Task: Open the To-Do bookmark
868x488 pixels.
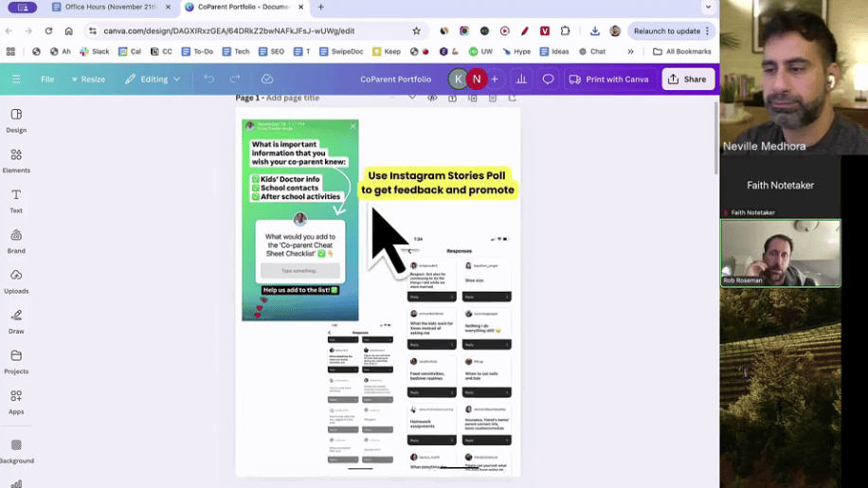Action: pos(197,51)
